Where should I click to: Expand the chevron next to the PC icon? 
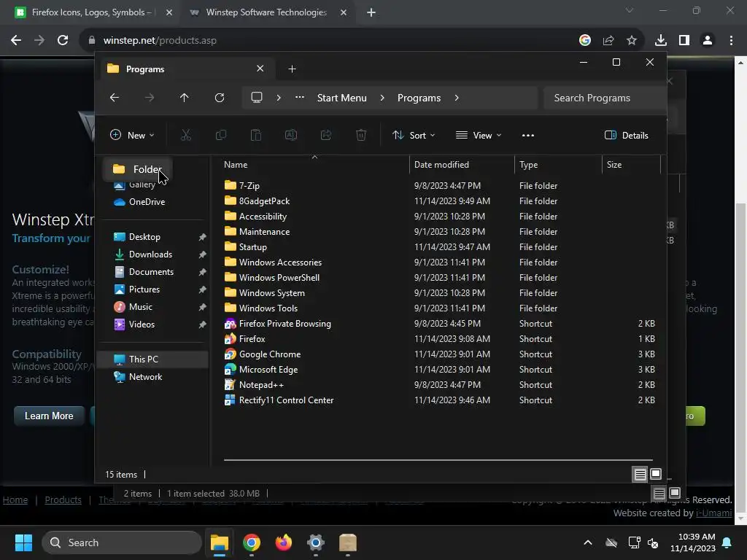click(279, 98)
